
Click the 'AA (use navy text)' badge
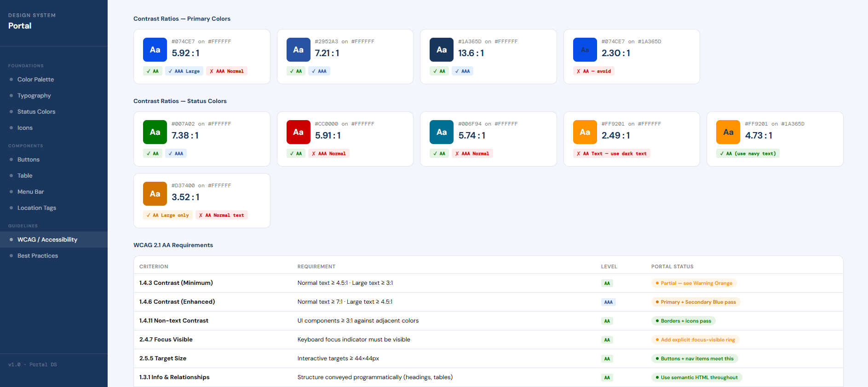click(x=748, y=154)
